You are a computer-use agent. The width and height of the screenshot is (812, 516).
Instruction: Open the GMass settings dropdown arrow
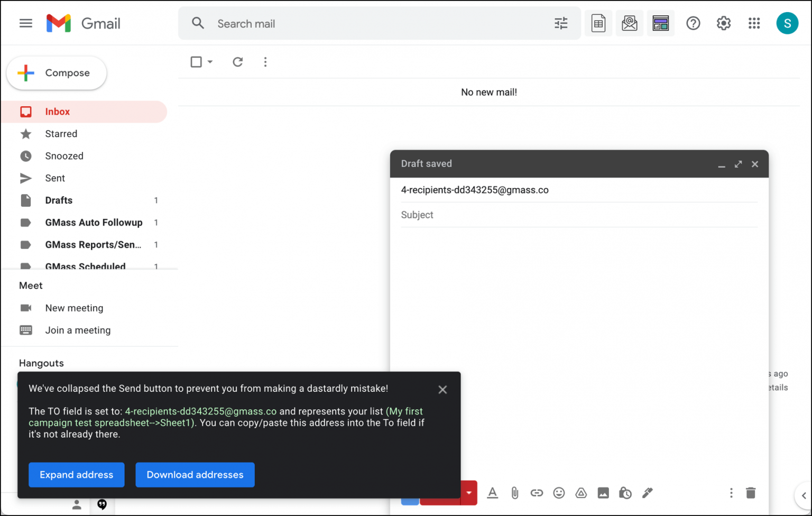tap(469, 493)
